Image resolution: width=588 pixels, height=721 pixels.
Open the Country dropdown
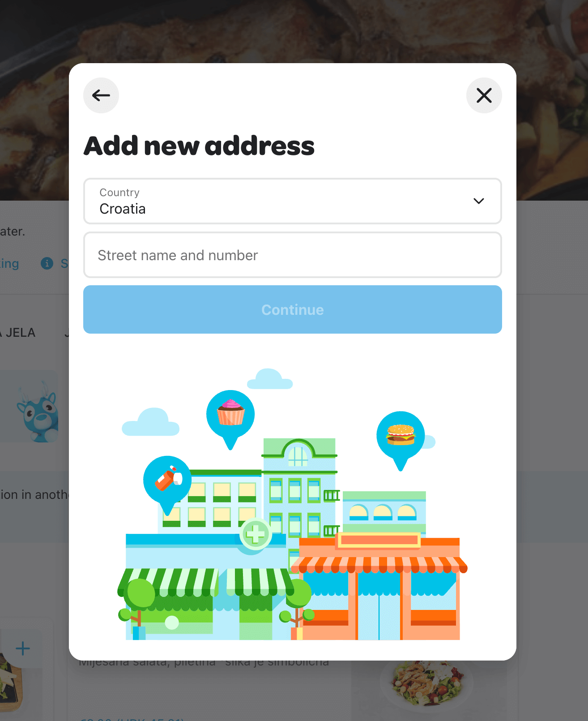pyautogui.click(x=293, y=201)
